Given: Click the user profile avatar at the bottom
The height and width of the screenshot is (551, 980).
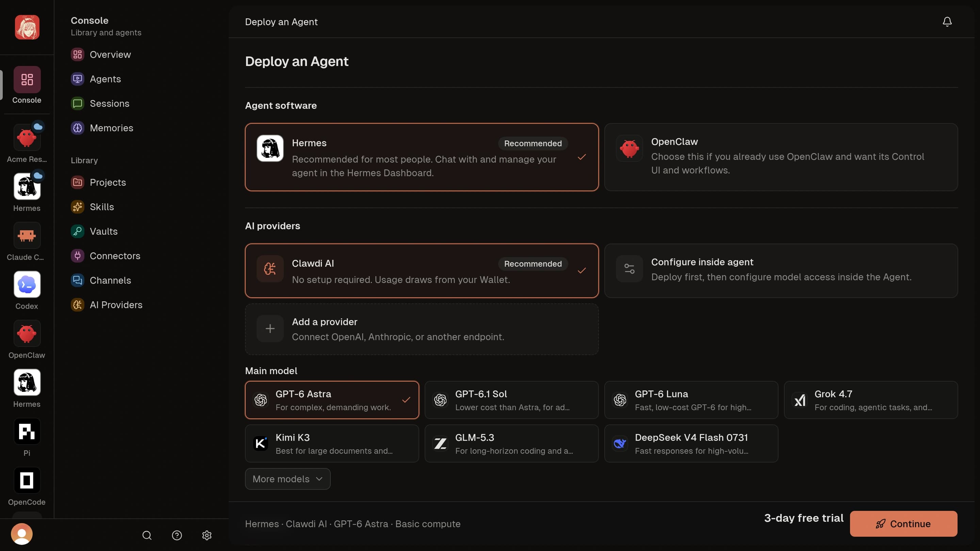Looking at the screenshot, I should click(22, 534).
